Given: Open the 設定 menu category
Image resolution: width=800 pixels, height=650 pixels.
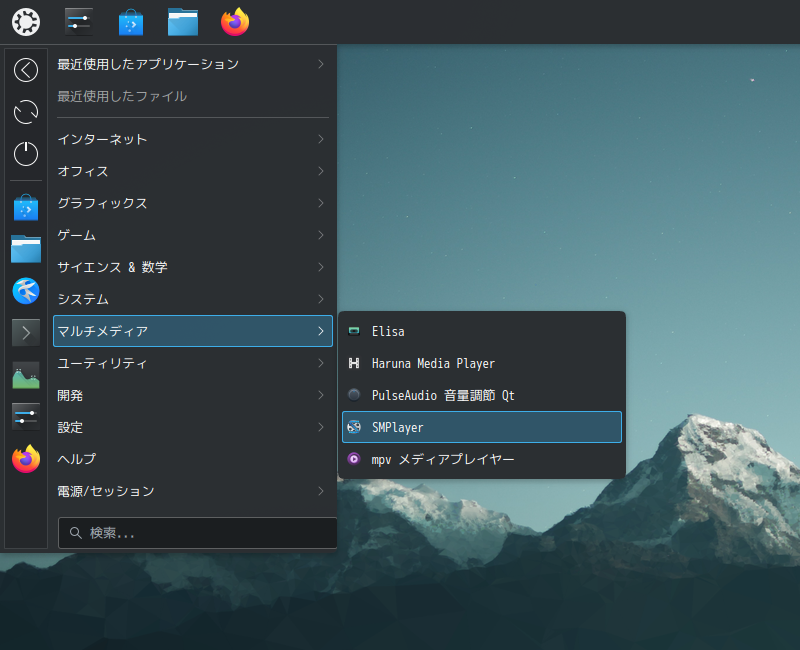Looking at the screenshot, I should [193, 427].
